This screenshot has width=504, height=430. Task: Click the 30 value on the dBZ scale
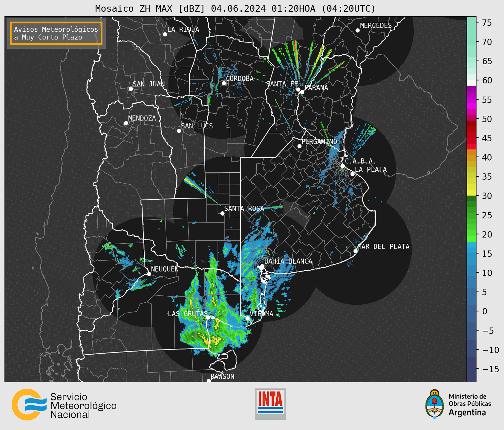pyautogui.click(x=487, y=196)
